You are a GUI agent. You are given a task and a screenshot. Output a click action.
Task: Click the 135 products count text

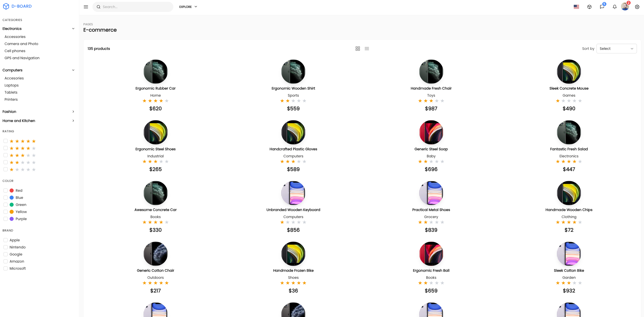point(99,49)
